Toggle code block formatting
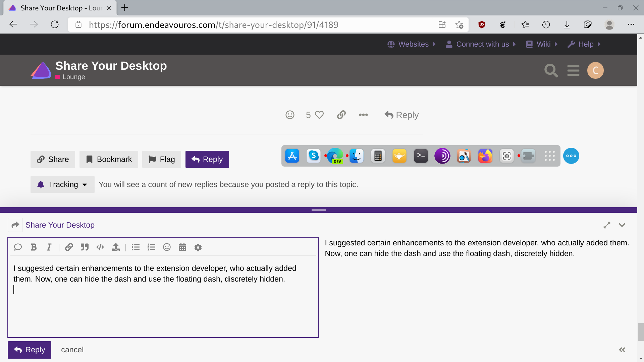Viewport: 644px width, 362px height. pos(100,247)
